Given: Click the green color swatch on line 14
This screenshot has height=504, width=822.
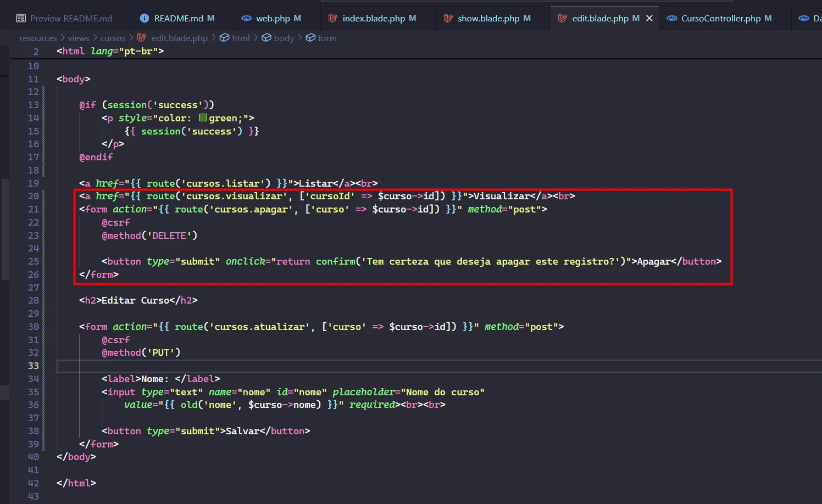Looking at the screenshot, I should click(203, 118).
